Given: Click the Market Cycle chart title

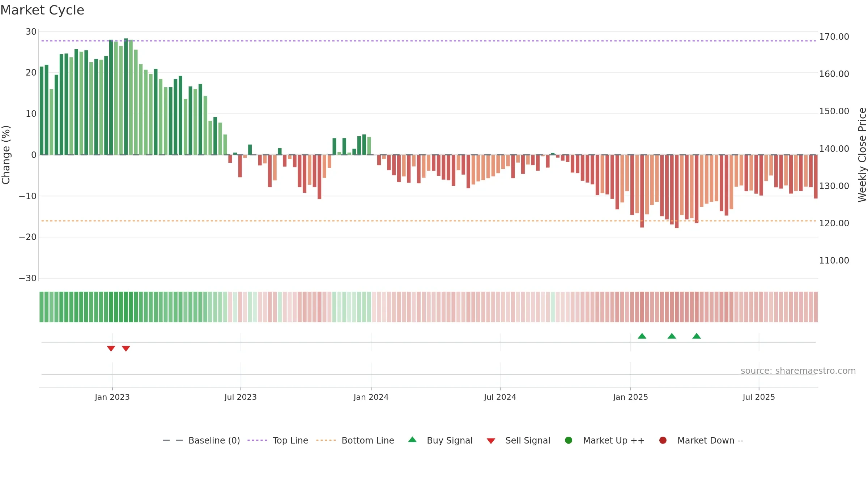Looking at the screenshot, I should pyautogui.click(x=42, y=10).
